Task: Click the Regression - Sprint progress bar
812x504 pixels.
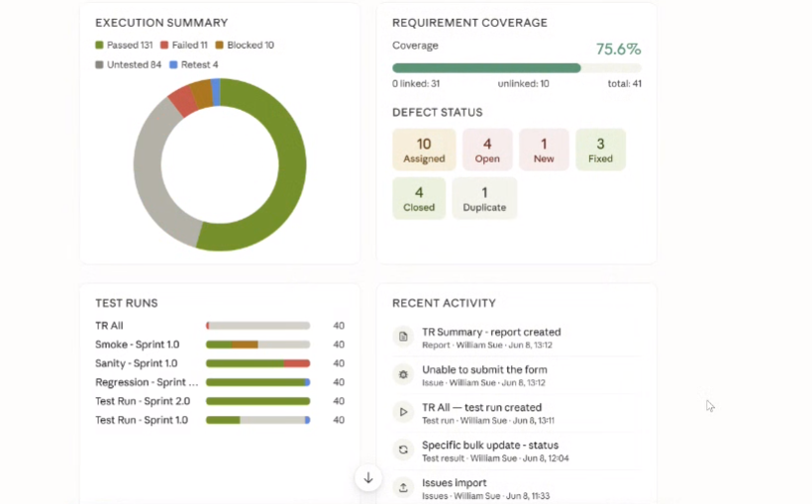Action: pyautogui.click(x=257, y=382)
